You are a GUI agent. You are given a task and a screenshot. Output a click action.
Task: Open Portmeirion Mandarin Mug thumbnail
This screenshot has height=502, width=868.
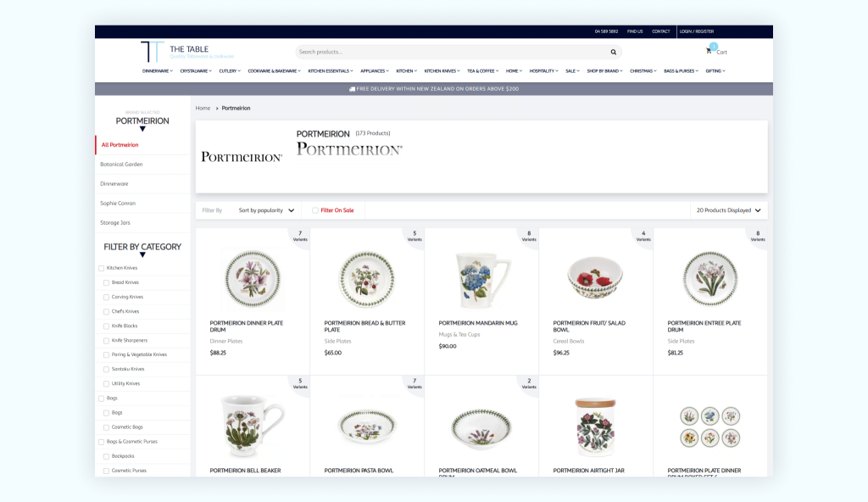(481, 279)
